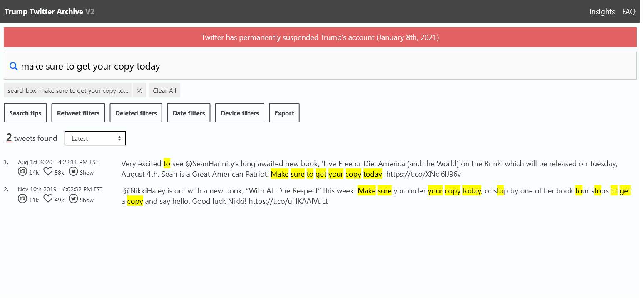Screen dimensions: 644x300
Task: Show the Aug 1st 2020 tweet
Action: click(87, 172)
